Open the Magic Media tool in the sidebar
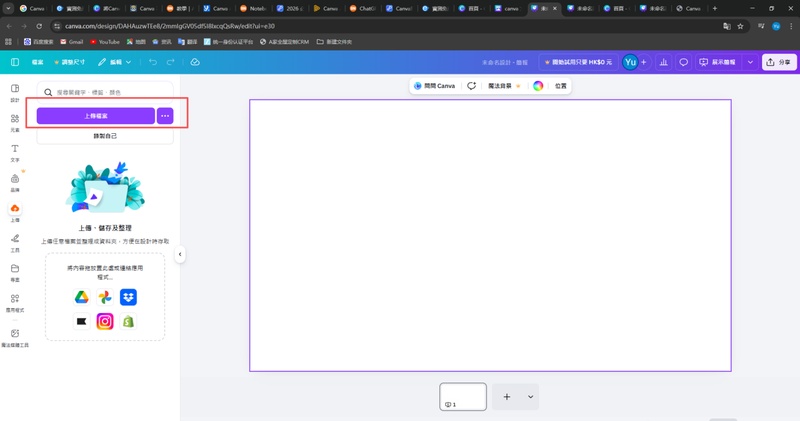This screenshot has height=421, width=800. point(15,338)
